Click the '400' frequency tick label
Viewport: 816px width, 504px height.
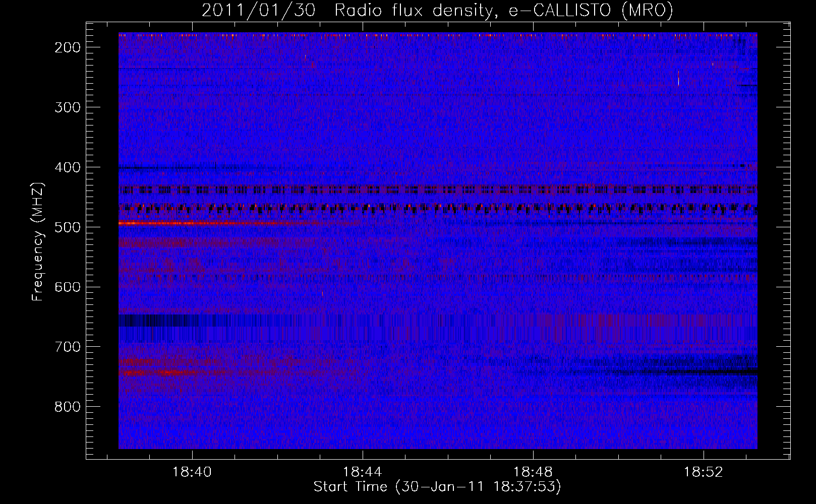click(x=68, y=167)
